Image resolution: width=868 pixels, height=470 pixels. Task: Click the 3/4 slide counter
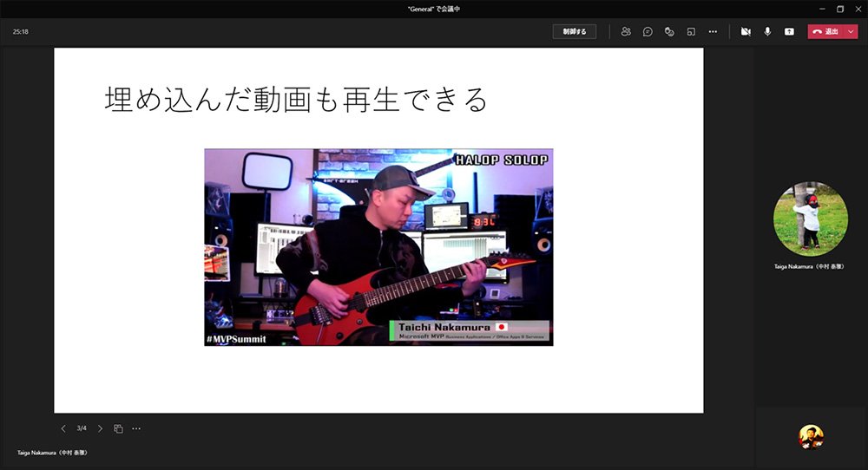pos(82,428)
